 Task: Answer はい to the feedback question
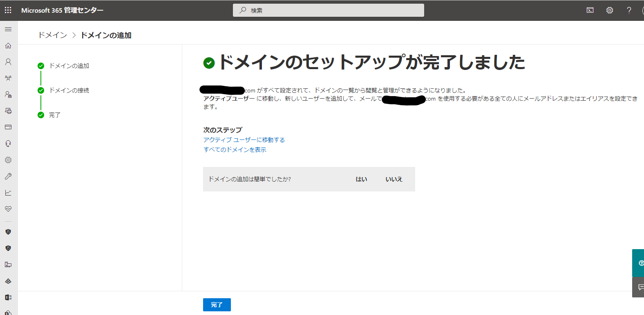tap(362, 179)
